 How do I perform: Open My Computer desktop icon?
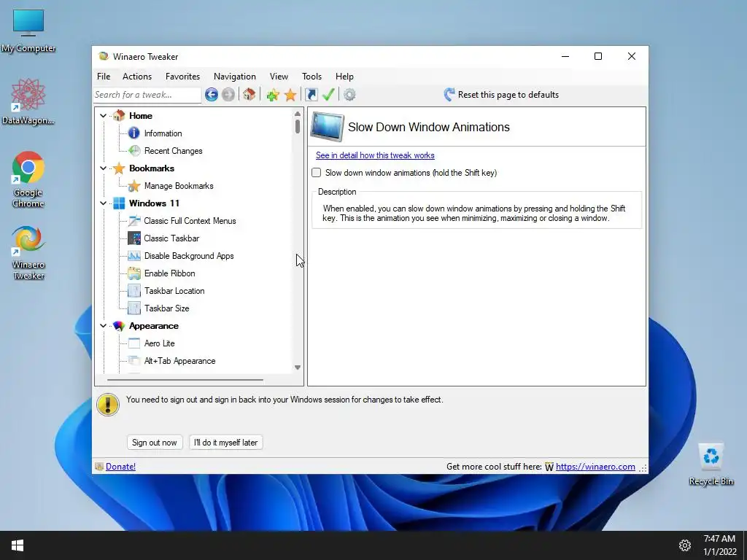coord(28,31)
